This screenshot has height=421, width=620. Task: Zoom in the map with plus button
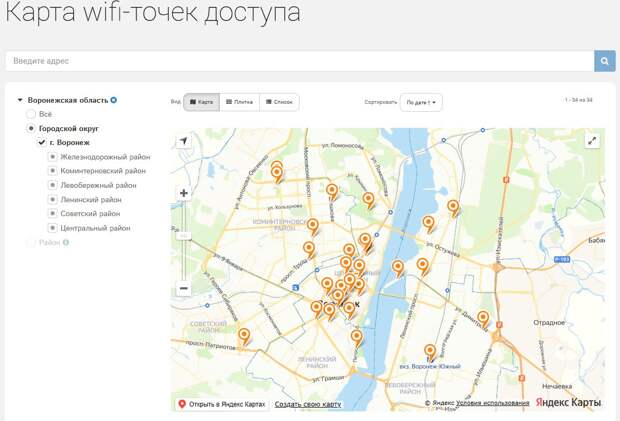(x=184, y=193)
